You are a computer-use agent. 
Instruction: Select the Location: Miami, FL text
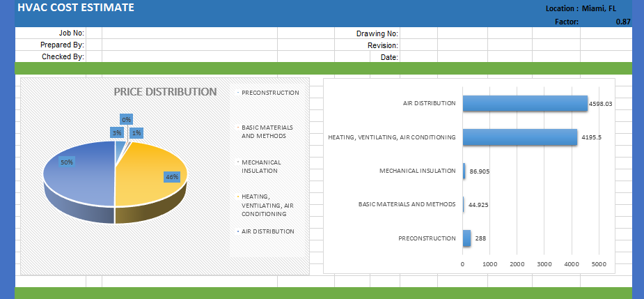click(581, 8)
